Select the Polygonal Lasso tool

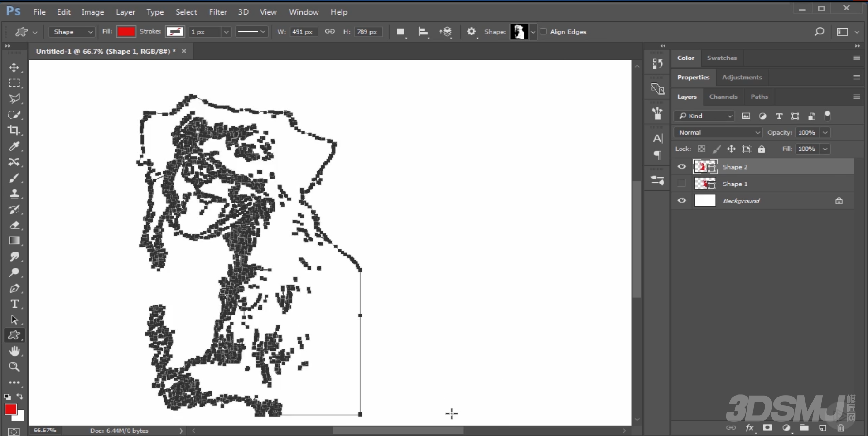(14, 99)
